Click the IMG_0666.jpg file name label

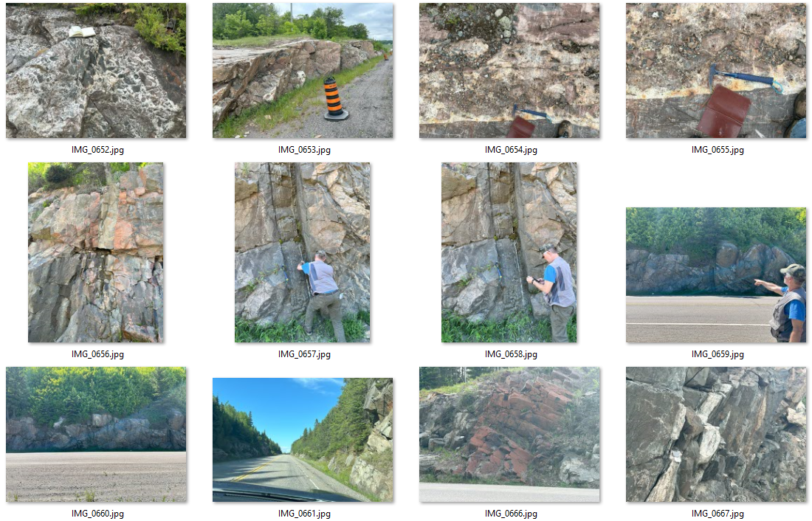[511, 513]
